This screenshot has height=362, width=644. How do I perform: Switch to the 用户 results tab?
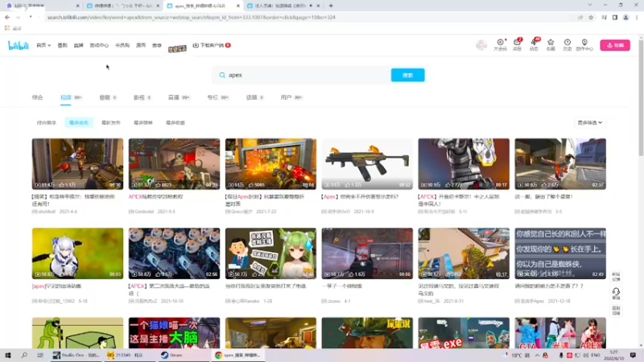click(x=286, y=97)
